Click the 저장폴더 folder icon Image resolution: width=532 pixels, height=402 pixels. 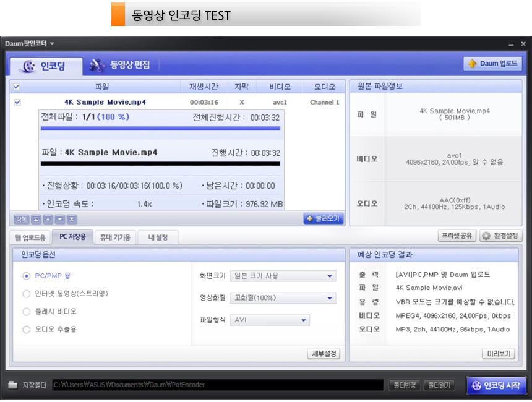12,385
